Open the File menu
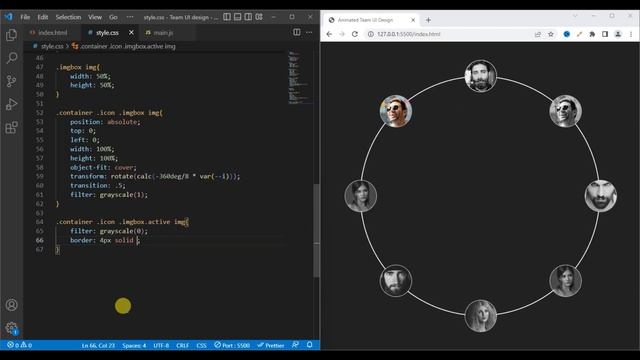 [x=25, y=17]
